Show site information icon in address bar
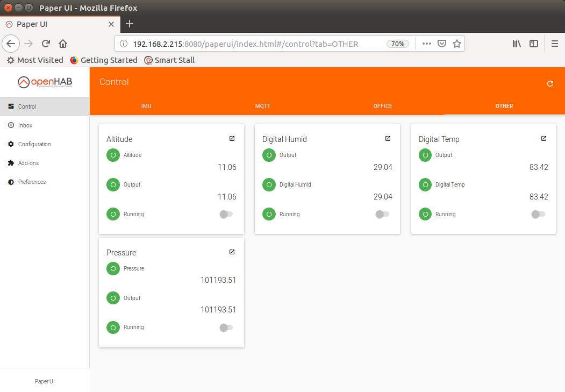Screen dimensions: 565x392 click(124, 44)
